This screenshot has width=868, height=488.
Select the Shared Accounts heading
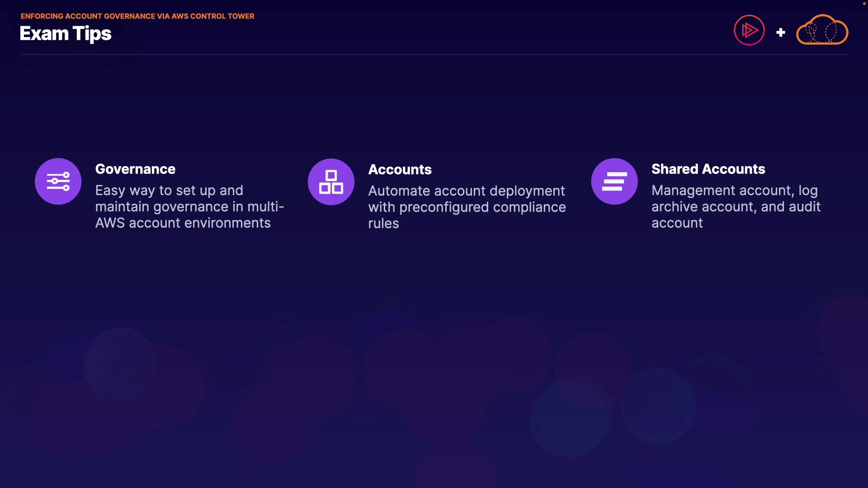[708, 169]
